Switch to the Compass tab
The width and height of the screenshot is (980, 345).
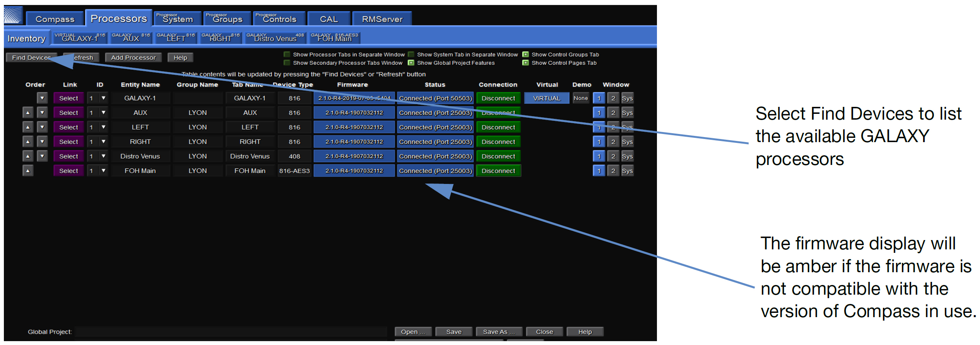click(55, 19)
